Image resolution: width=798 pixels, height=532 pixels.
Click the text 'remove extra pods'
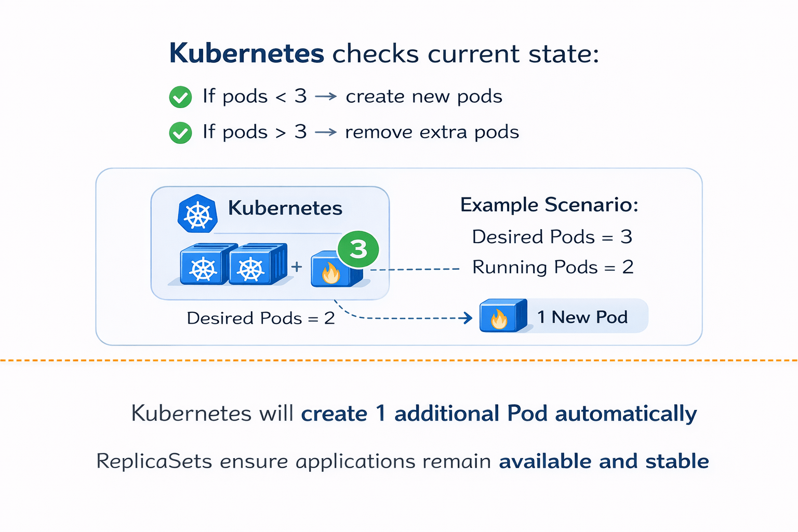click(x=432, y=132)
